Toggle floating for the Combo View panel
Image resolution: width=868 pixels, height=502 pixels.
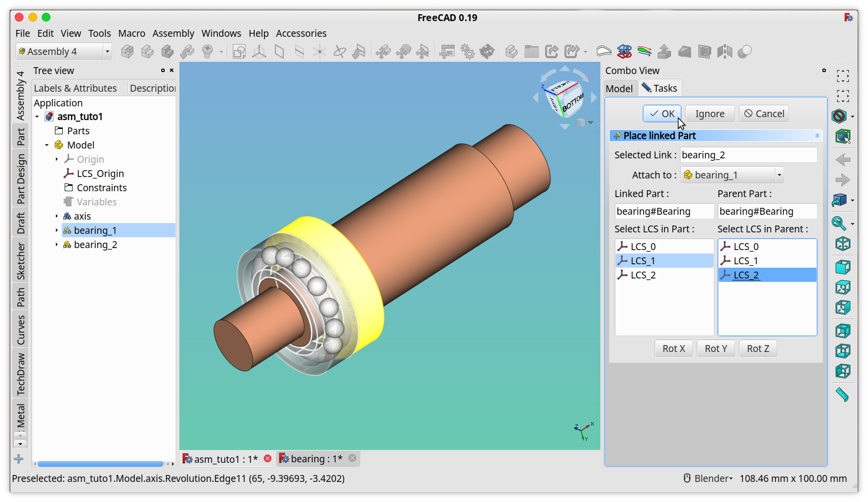[x=824, y=71]
